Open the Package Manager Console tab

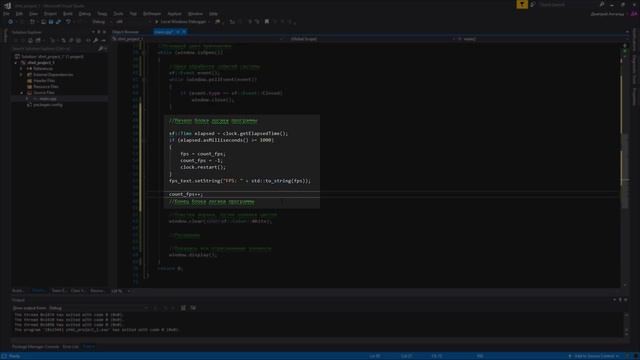[36, 347]
